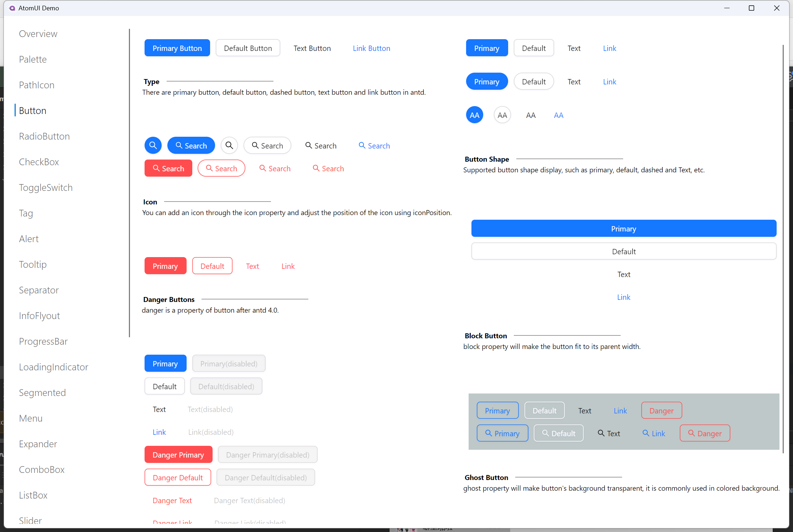793x532 pixels.
Task: Click the pill-shaped round Default button
Action: 534,81
